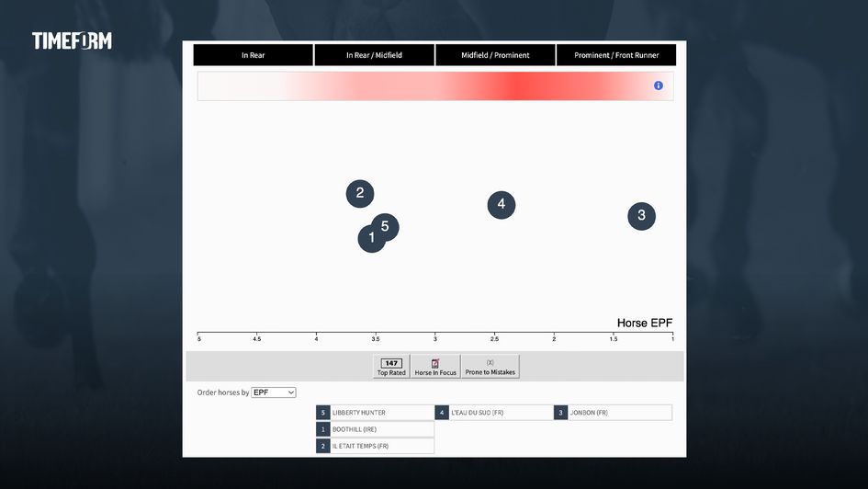Viewport: 868px width, 489px height.
Task: Select horse marker number 3 on chart
Action: [x=642, y=215]
